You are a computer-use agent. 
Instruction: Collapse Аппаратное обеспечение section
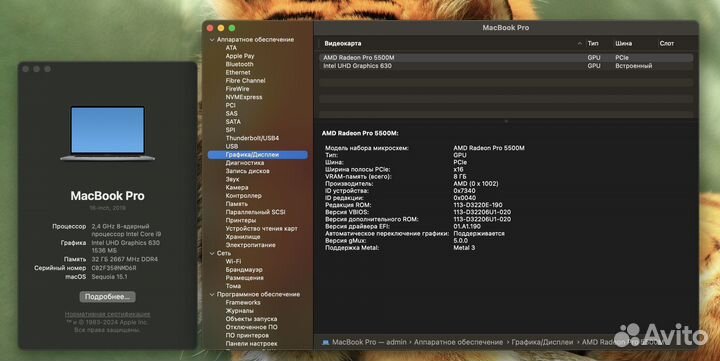(212, 40)
